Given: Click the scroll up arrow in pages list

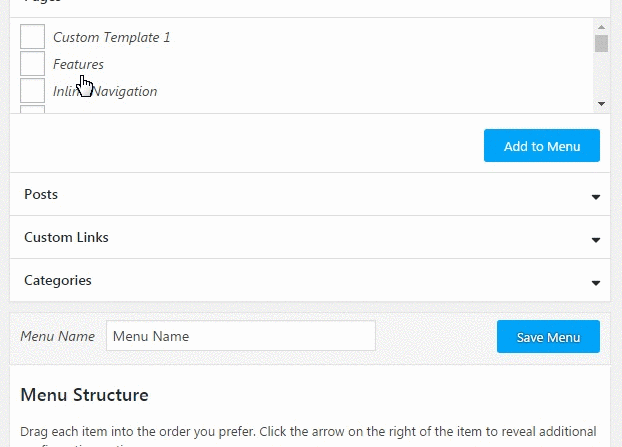Looking at the screenshot, I should (x=601, y=27).
